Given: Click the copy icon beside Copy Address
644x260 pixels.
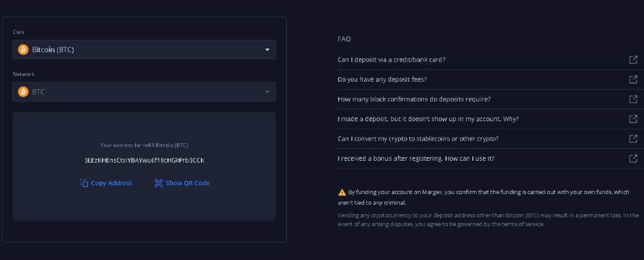Looking at the screenshot, I should [x=84, y=183].
